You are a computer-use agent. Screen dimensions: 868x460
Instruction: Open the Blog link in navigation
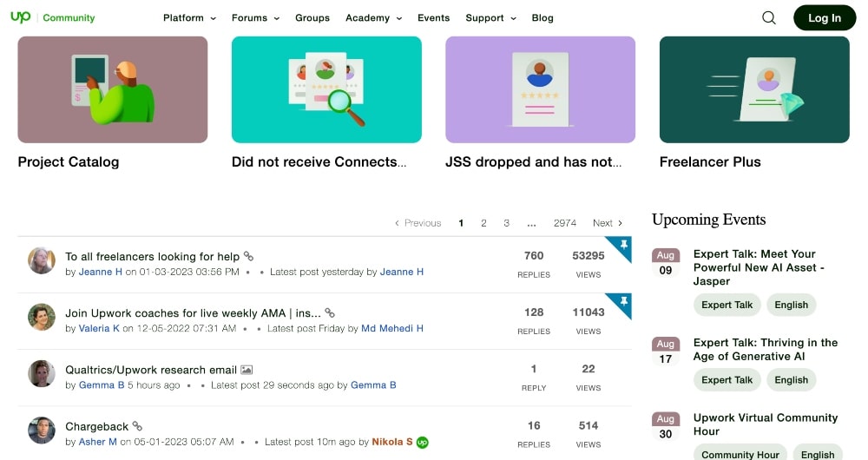(542, 17)
